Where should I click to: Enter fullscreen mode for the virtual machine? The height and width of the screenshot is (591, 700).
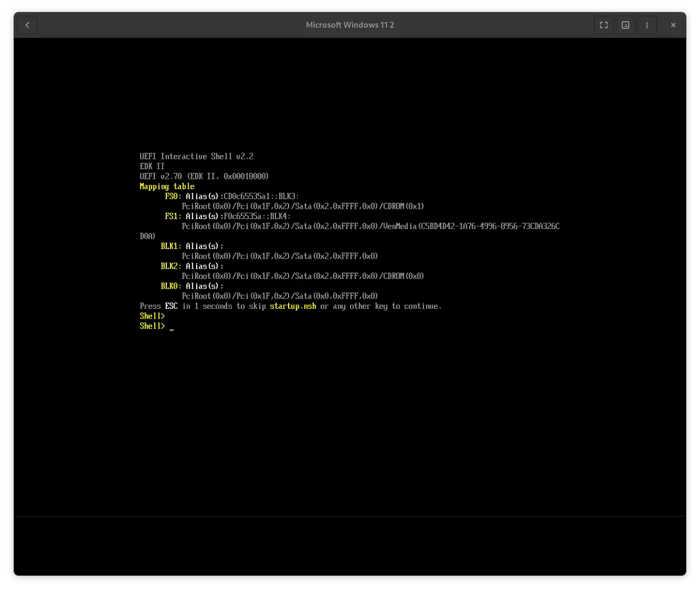click(603, 25)
